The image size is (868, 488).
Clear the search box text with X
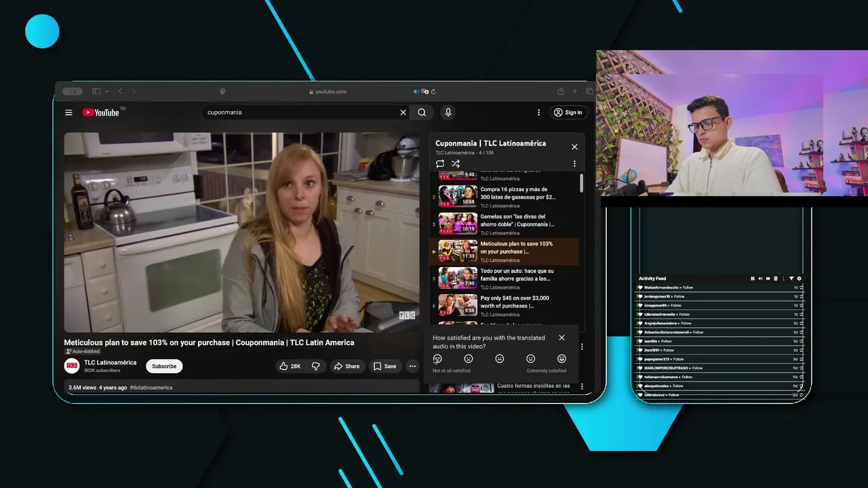(403, 113)
